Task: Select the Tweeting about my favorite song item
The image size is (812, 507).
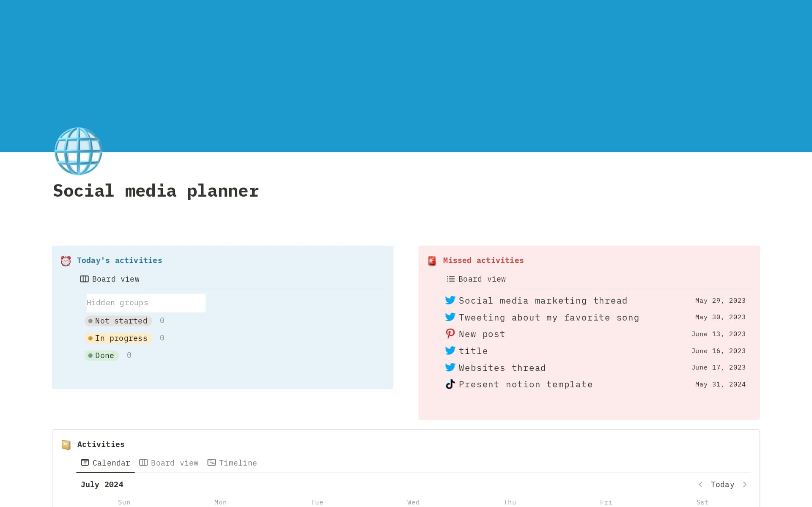Action: [549, 317]
